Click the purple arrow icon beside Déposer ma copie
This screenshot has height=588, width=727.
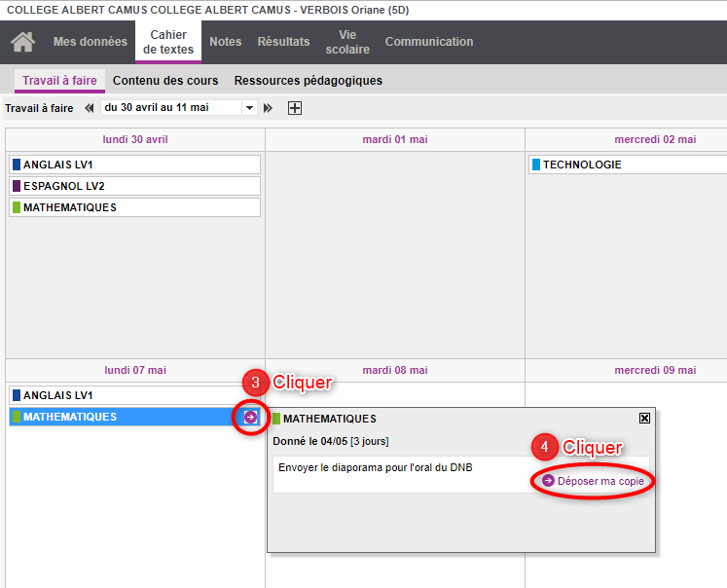pos(549,481)
